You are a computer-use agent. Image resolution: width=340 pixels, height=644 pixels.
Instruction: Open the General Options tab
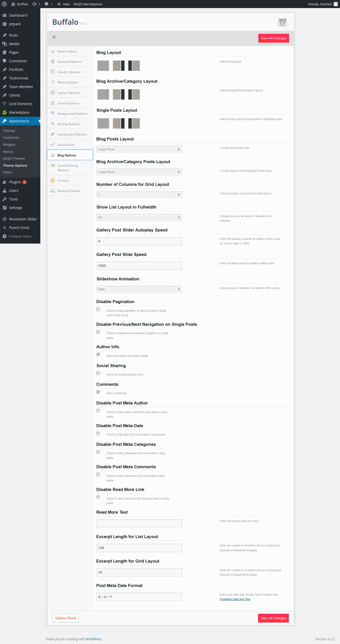point(70,62)
